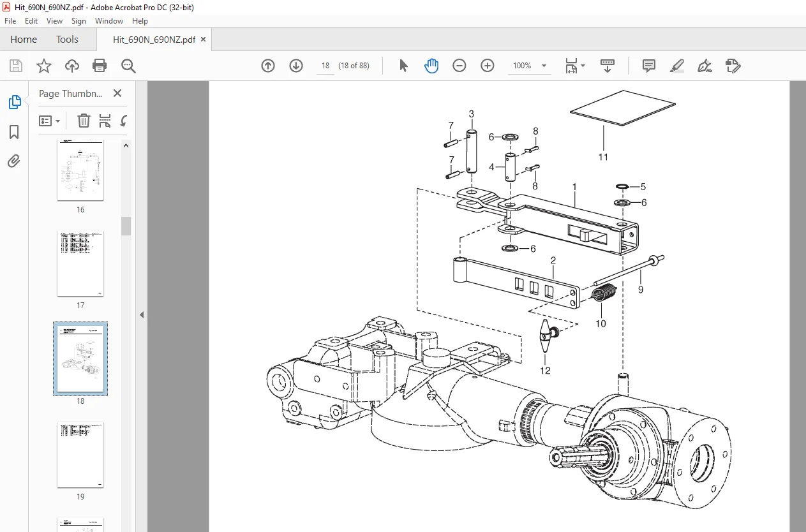Image resolution: width=806 pixels, height=532 pixels.
Task: Open the Find text magnifier
Action: [128, 66]
